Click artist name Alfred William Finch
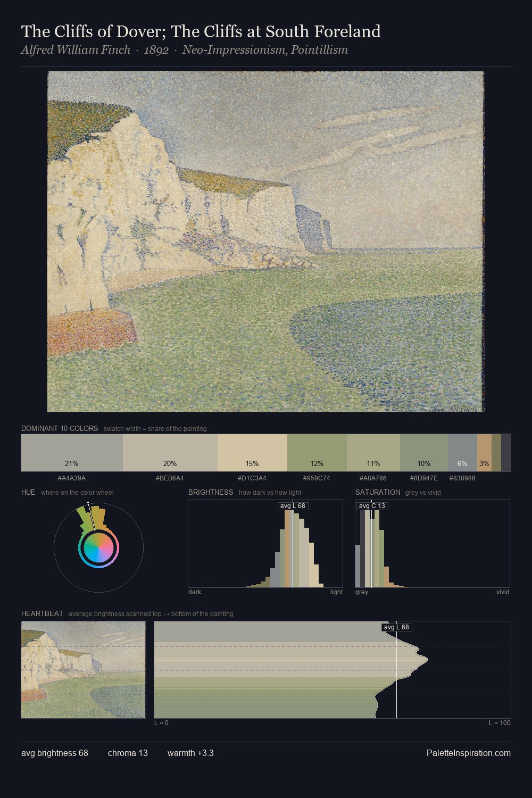 76,50
